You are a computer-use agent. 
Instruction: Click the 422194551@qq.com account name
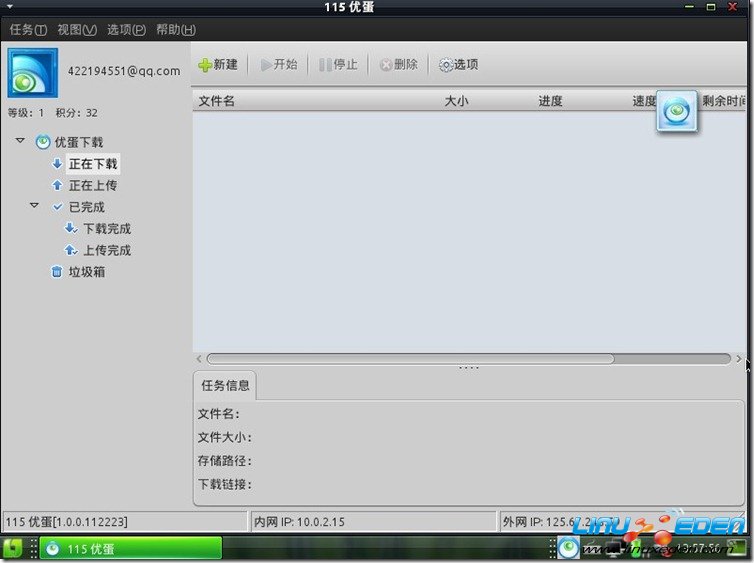point(124,71)
